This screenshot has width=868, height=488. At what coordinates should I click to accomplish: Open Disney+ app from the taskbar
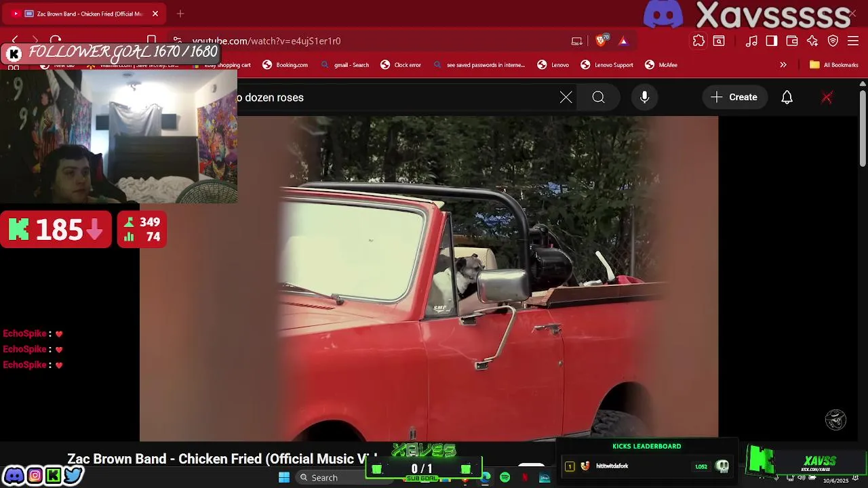545,477
